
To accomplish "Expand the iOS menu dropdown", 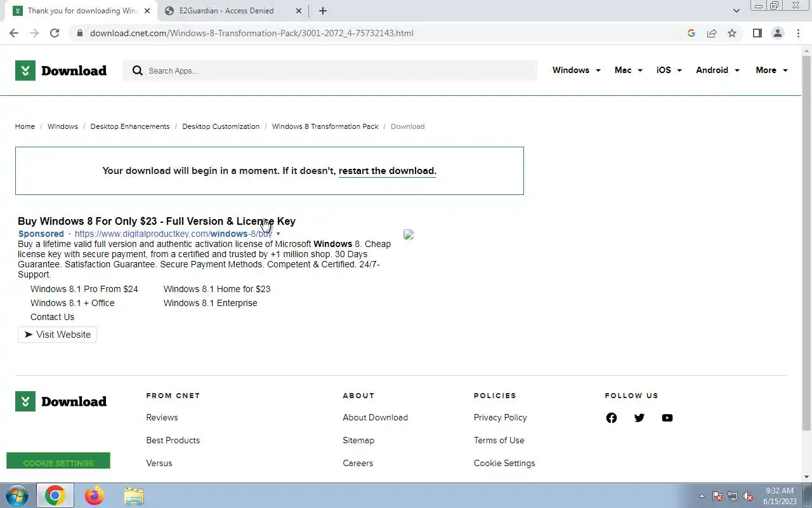I will coord(669,70).
